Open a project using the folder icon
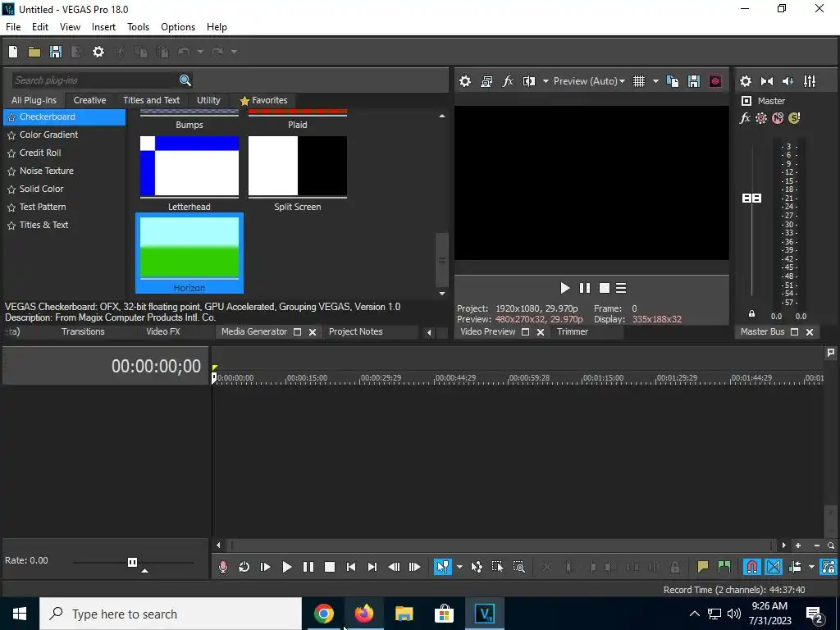Viewport: 840px width, 630px height. point(34,52)
